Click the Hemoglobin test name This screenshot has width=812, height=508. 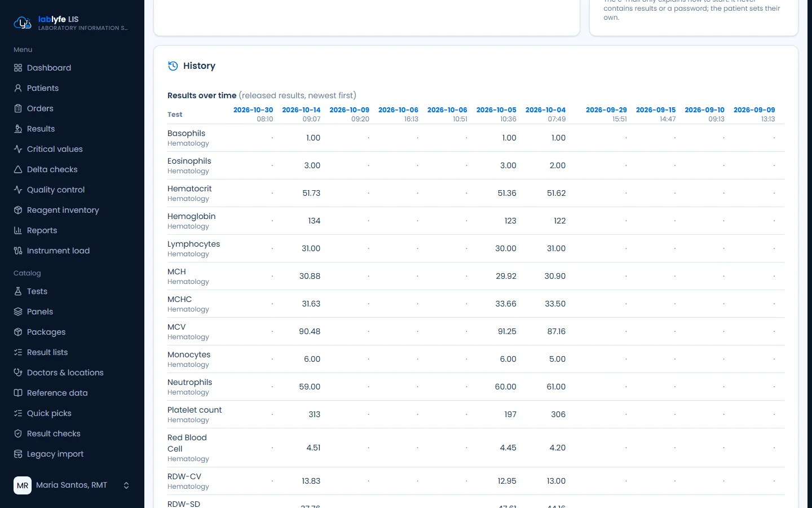point(191,216)
